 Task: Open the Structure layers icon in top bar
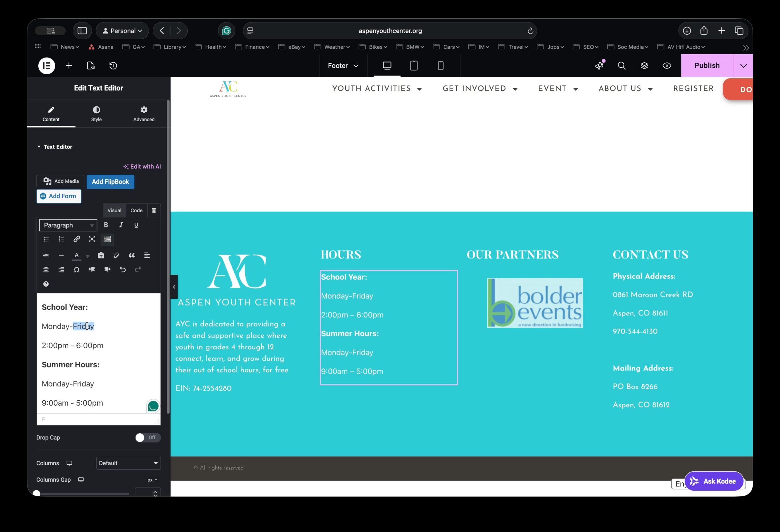pyautogui.click(x=644, y=66)
